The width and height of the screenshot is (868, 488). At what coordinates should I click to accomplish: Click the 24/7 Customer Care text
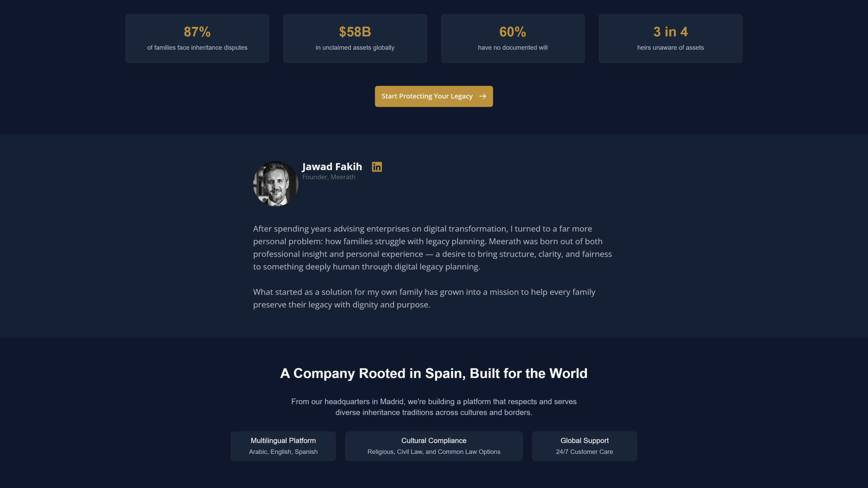click(585, 452)
